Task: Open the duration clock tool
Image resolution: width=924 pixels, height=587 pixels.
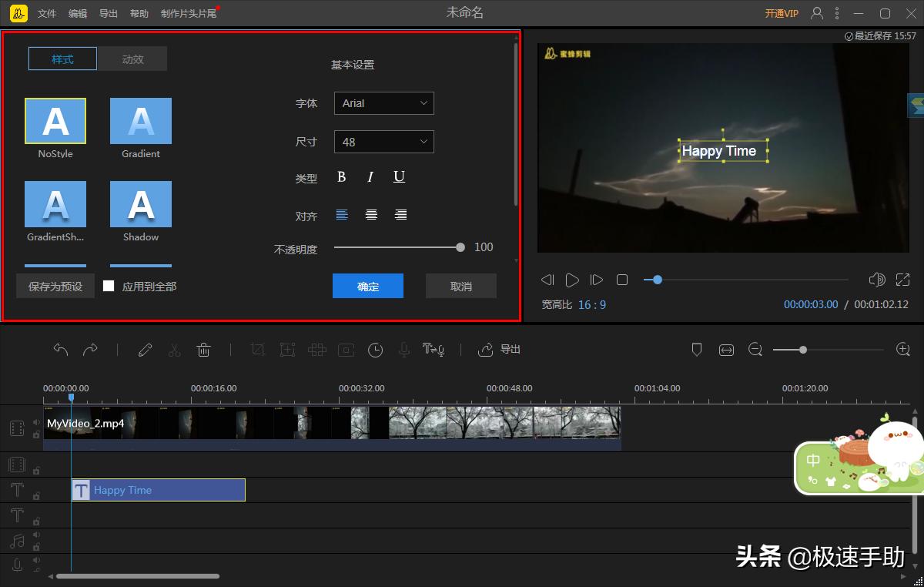Action: 375,350
